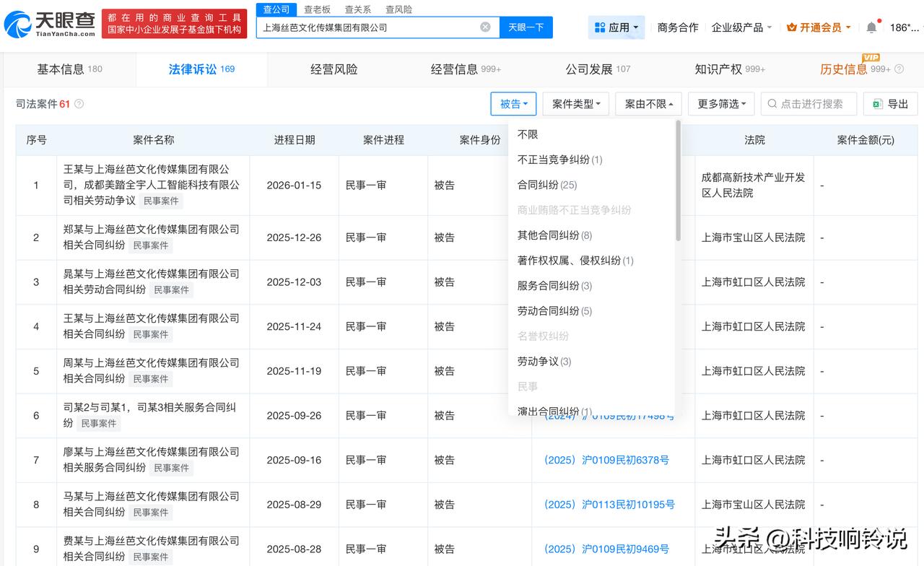This screenshot has height=566, width=924.
Task: Open the 经营信息 tab
Action: [x=466, y=69]
